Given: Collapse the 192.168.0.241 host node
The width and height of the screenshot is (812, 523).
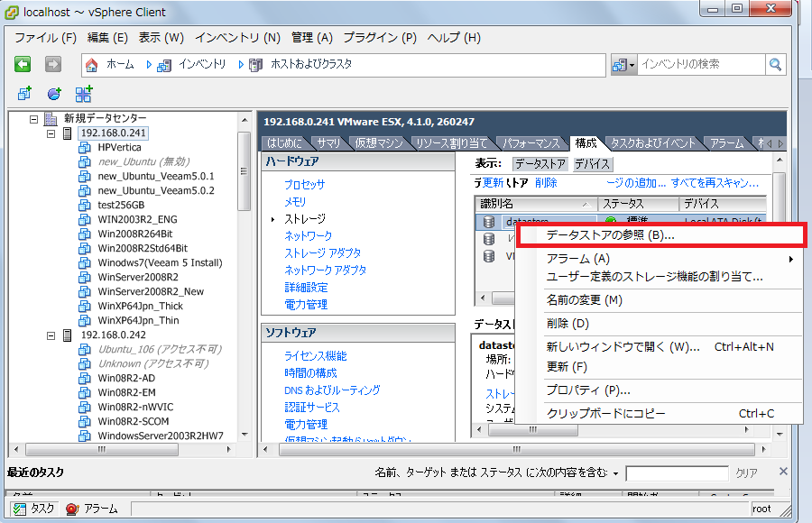Looking at the screenshot, I should 51,133.
